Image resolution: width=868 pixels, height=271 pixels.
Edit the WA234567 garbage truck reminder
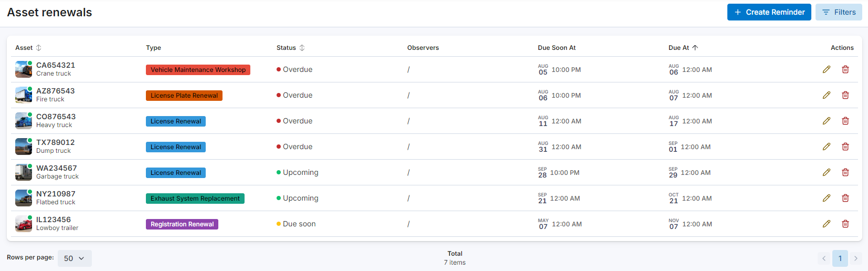click(827, 172)
